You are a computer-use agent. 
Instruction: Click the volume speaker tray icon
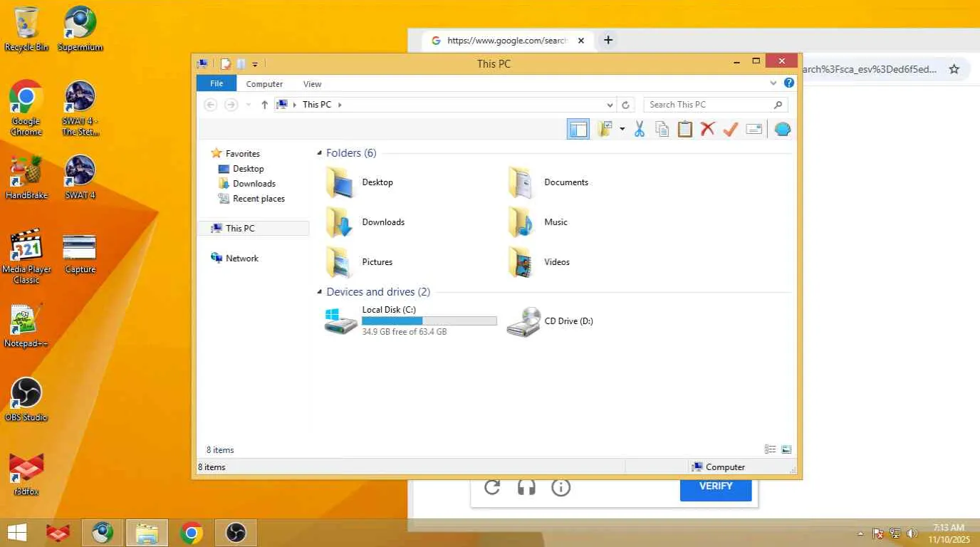(912, 533)
